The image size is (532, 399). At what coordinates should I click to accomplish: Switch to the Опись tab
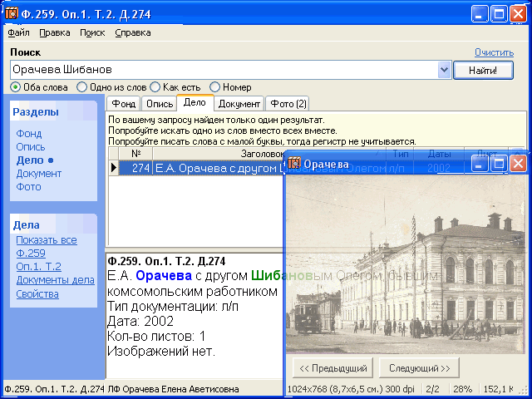pos(160,104)
